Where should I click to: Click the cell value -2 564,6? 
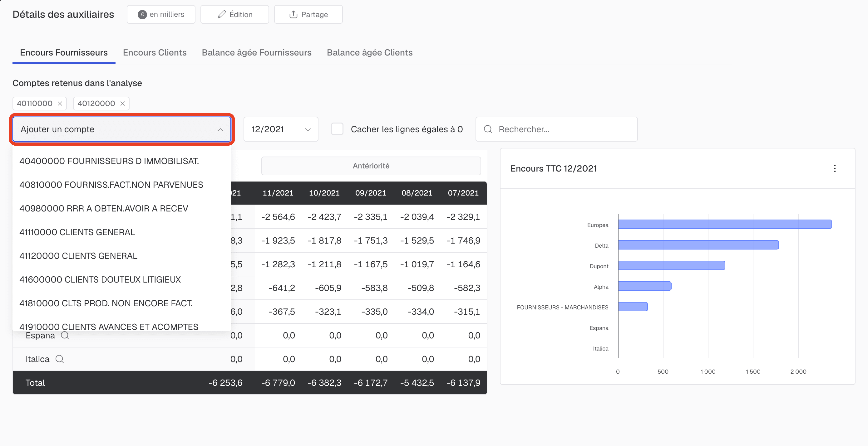coord(278,217)
